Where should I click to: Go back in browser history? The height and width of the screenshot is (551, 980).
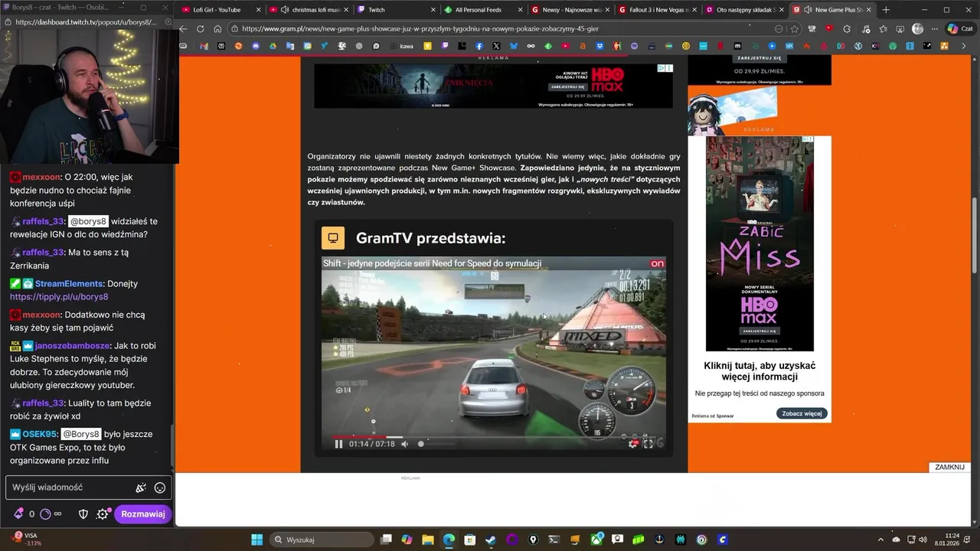[183, 28]
